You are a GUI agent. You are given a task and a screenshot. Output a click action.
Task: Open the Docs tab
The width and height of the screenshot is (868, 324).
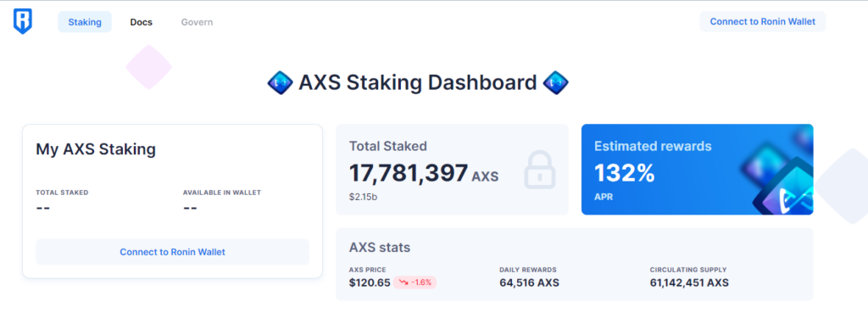point(142,22)
